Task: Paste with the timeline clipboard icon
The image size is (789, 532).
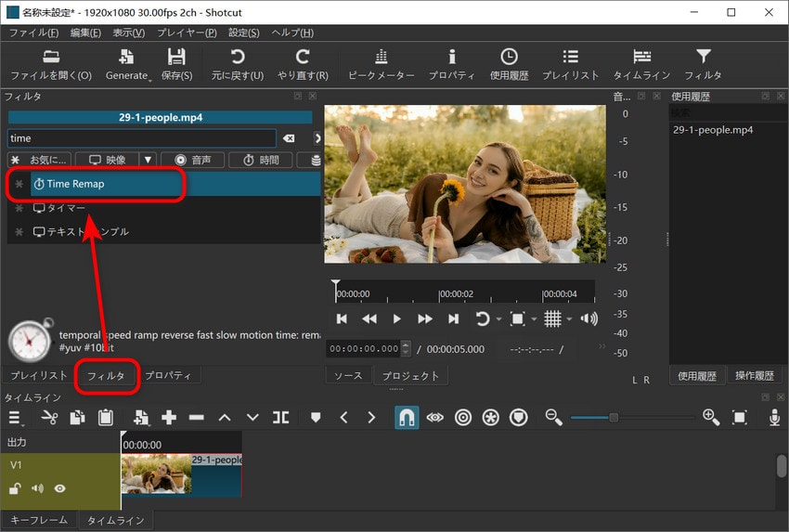Action: tap(106, 418)
